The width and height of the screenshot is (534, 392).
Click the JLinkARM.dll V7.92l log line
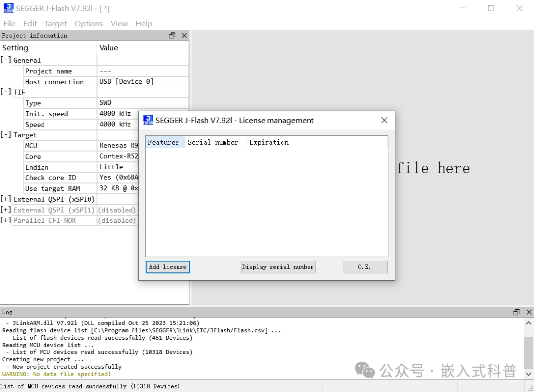[x=102, y=323]
